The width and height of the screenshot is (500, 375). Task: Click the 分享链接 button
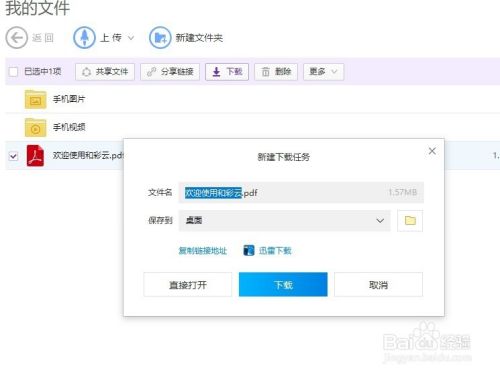point(170,72)
